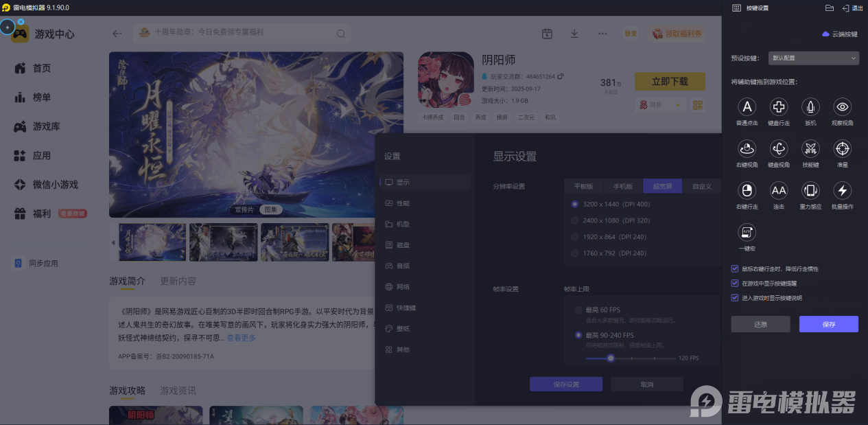Viewport: 868px width, 425px height.
Task: Switch to the 游戏资讯 tab
Action: pos(178,391)
